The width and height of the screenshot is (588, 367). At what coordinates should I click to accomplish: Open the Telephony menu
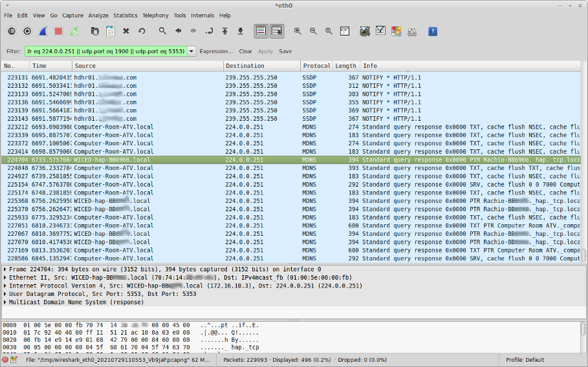click(155, 16)
